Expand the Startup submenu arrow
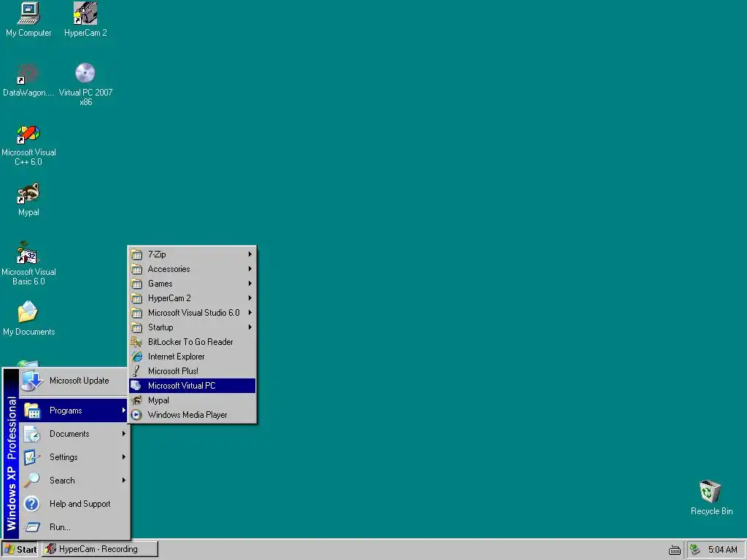 click(249, 327)
